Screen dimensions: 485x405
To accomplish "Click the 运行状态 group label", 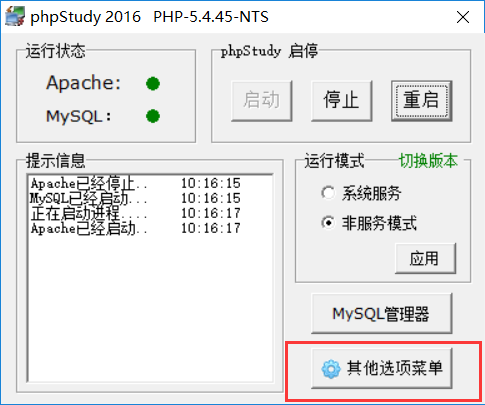I will (56, 51).
